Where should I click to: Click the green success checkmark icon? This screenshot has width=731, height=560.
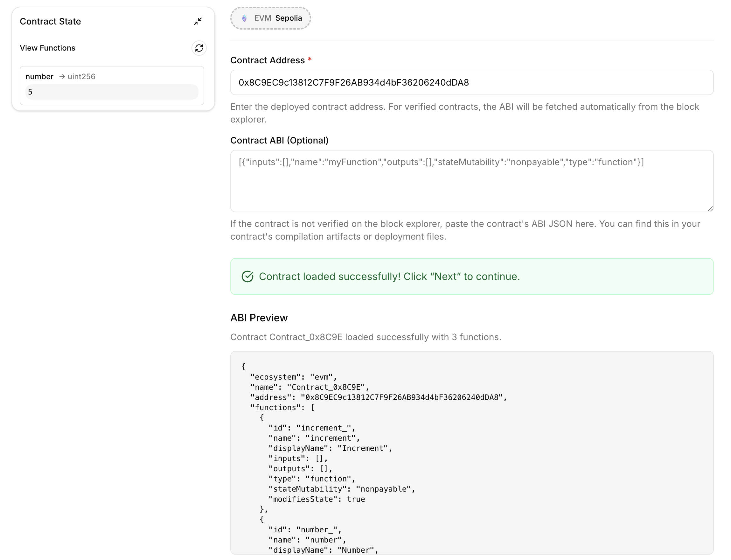(247, 276)
